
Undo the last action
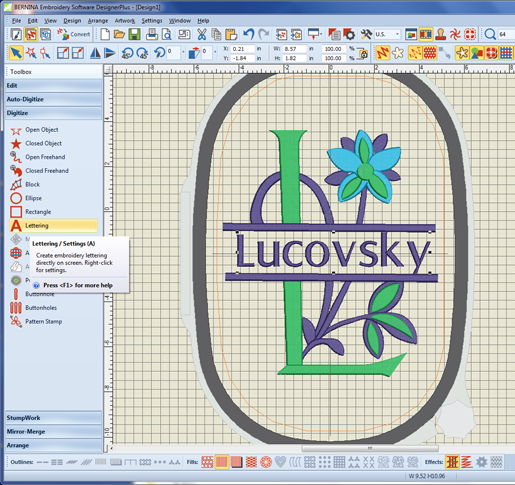[x=249, y=34]
